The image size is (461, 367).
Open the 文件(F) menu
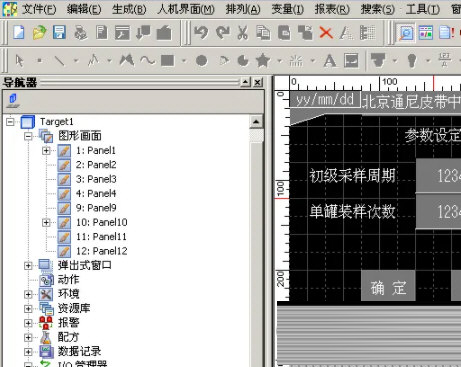click(39, 9)
